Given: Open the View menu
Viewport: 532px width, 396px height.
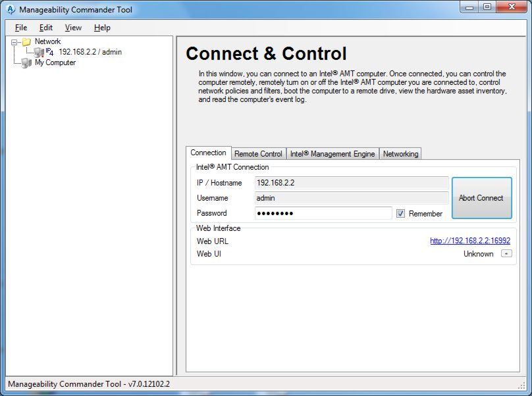Looking at the screenshot, I should 73,28.
